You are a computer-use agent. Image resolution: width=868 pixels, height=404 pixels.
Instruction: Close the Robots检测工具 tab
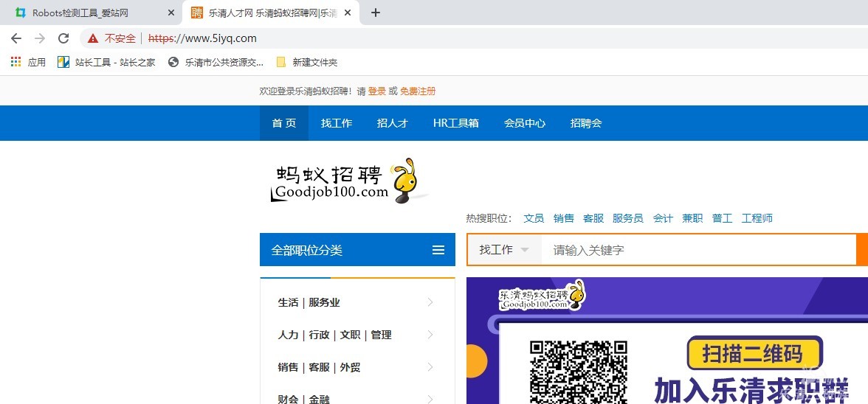pos(171,12)
